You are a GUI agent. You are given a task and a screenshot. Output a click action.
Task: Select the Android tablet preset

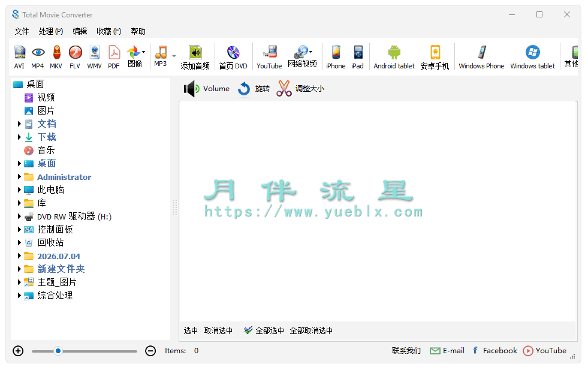394,58
